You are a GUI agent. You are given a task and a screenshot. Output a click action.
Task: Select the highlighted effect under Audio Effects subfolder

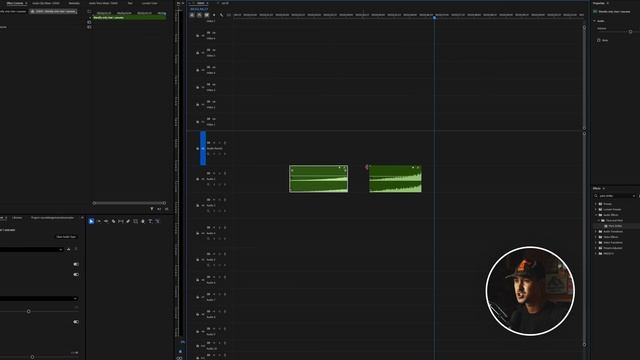point(615,226)
